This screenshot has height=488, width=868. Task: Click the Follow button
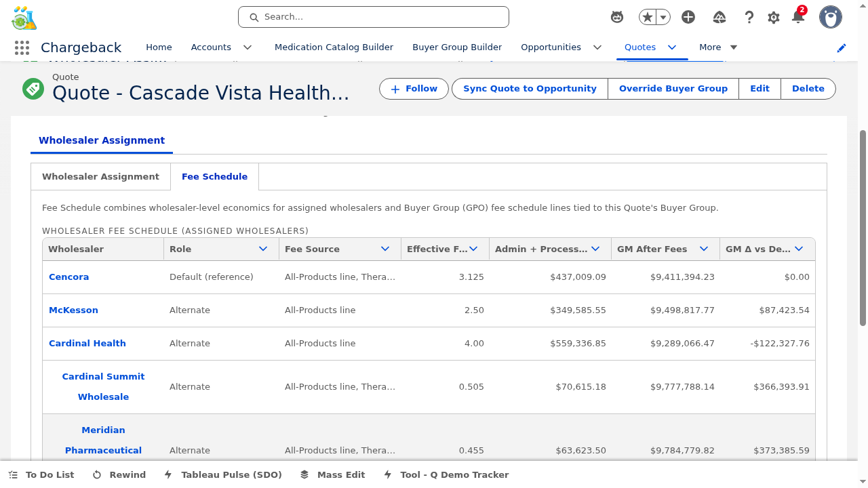coord(414,89)
